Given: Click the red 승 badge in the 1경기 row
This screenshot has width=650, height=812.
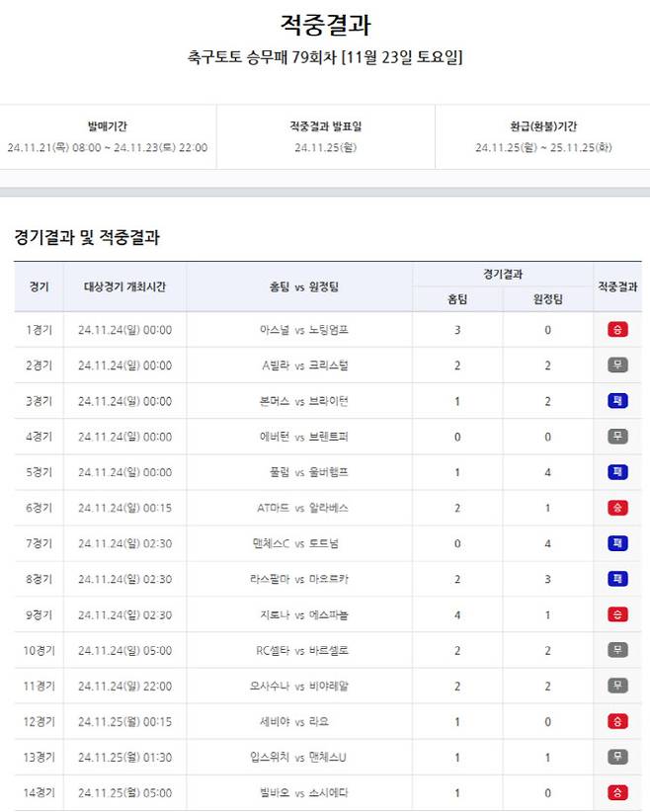Looking at the screenshot, I should 617,330.
